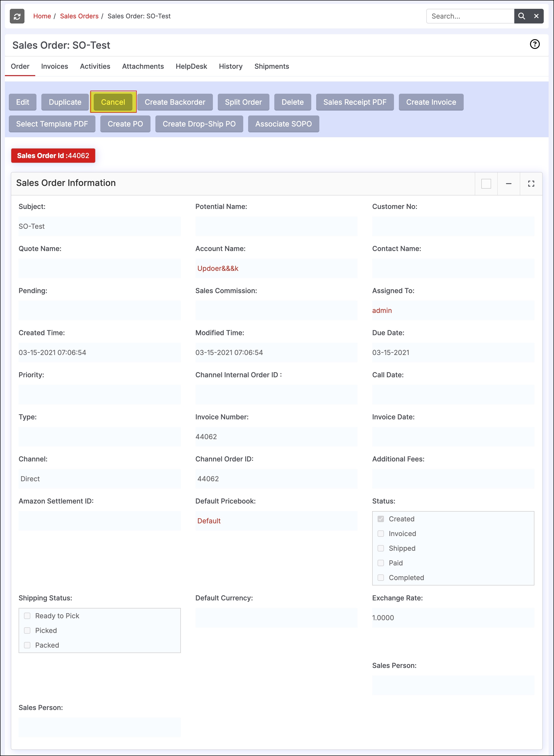The image size is (554, 756).
Task: Collapse Sales Order Information with minus icon
Action: pos(508,184)
